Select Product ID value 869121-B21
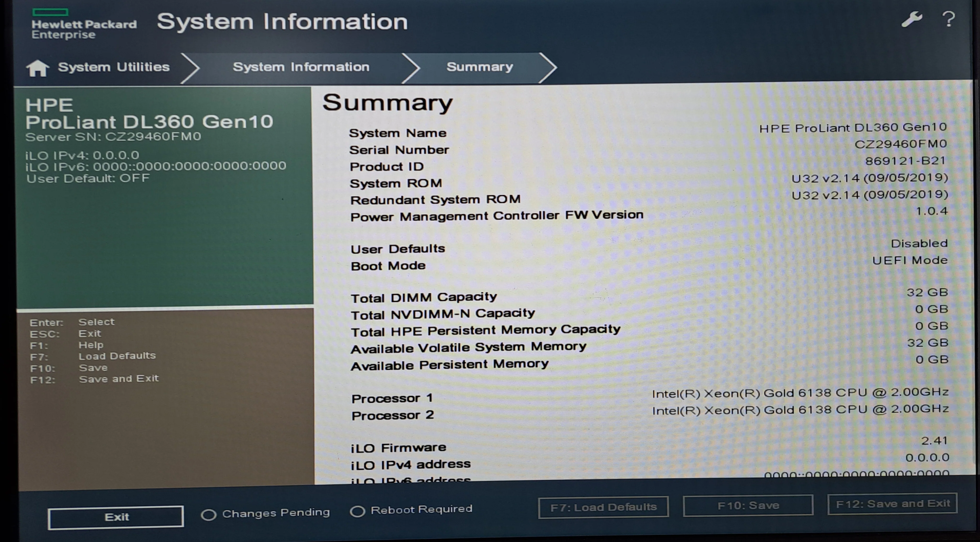 (905, 161)
